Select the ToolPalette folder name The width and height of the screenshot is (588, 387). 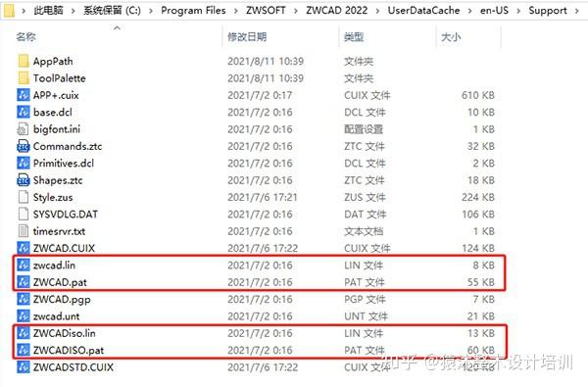click(x=59, y=78)
